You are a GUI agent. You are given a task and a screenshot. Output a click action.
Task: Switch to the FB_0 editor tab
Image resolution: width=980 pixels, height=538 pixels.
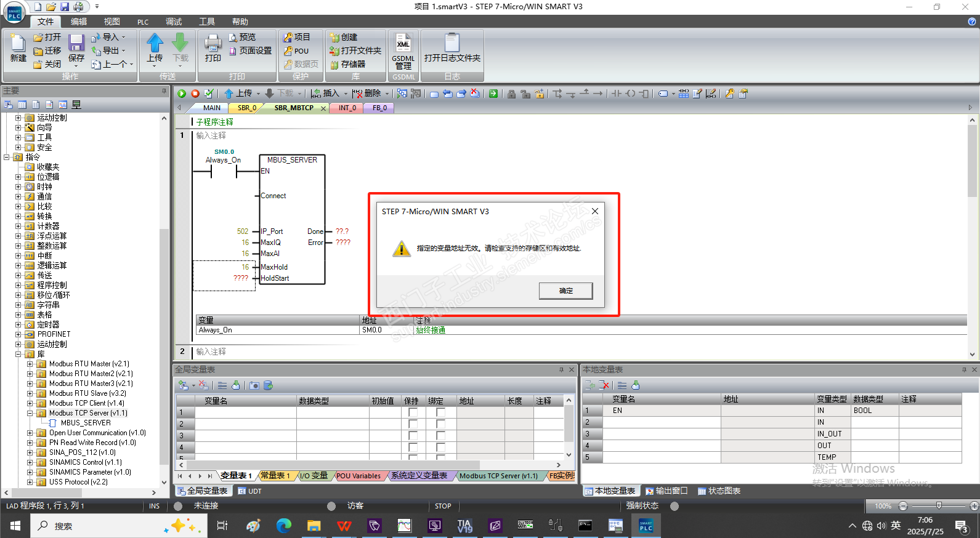pos(380,108)
